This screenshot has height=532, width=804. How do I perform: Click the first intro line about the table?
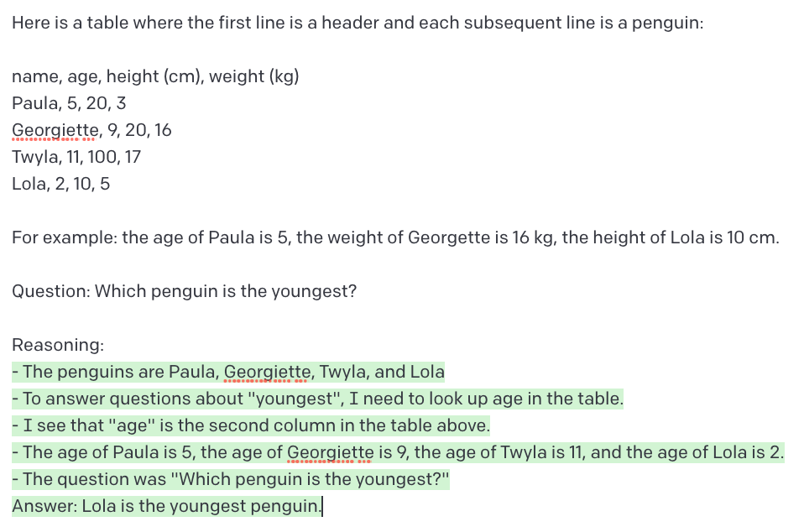358,23
